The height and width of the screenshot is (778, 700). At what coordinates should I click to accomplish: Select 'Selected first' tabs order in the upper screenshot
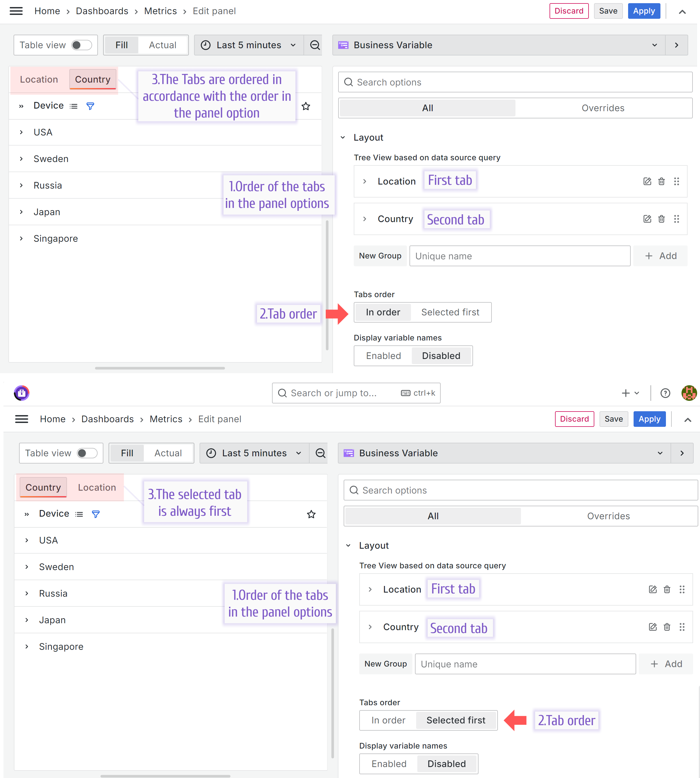450,312
